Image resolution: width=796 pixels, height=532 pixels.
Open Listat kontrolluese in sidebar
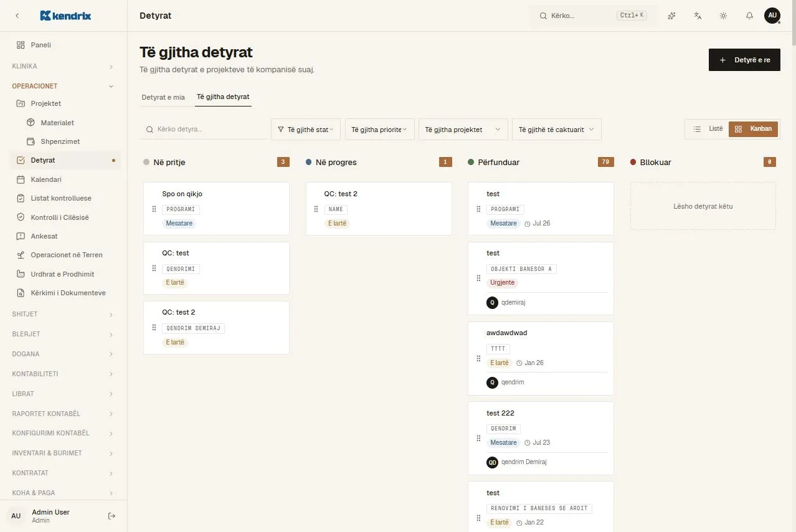(64, 198)
